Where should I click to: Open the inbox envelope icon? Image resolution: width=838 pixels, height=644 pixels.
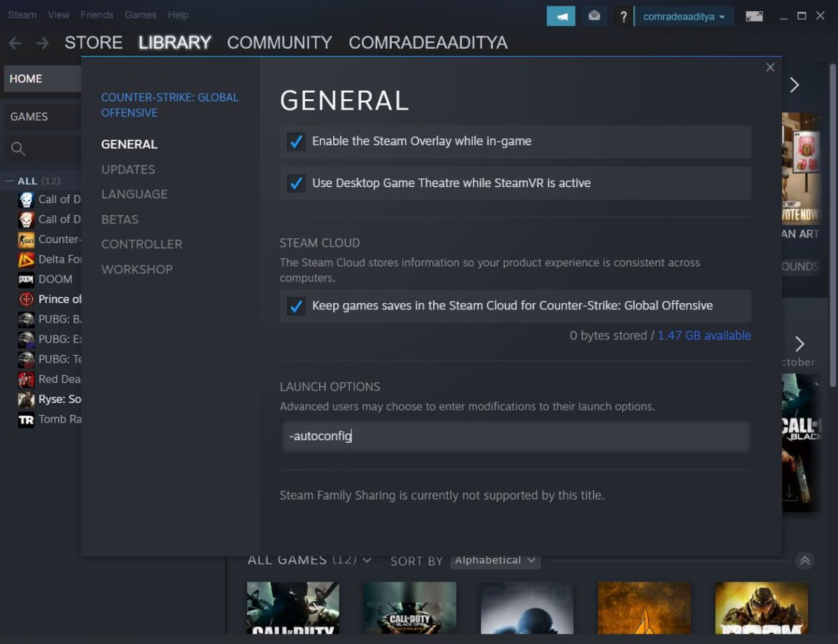[594, 16]
